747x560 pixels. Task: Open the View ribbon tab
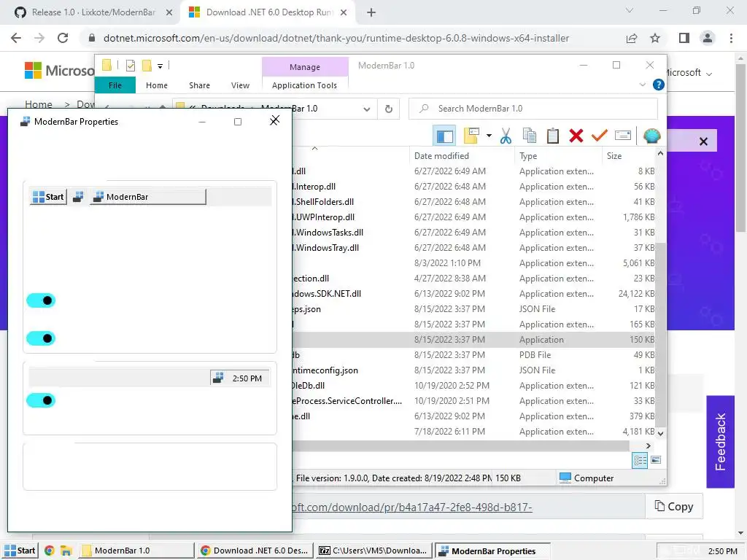click(x=240, y=85)
